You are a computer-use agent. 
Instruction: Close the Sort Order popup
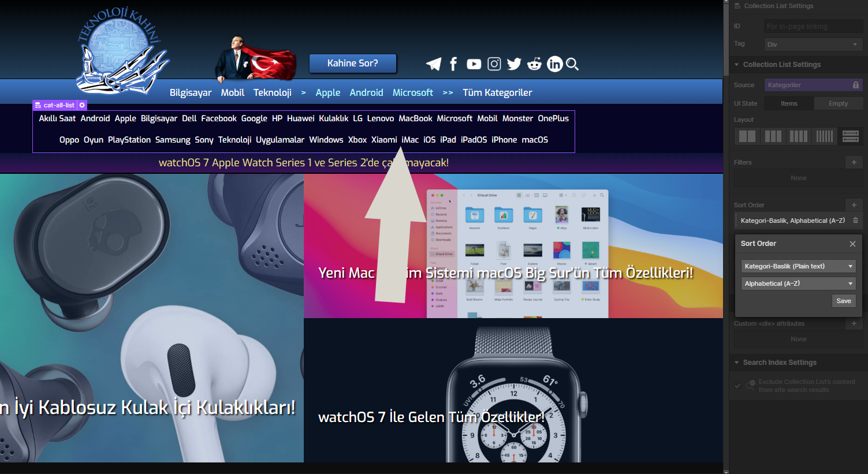tap(852, 244)
